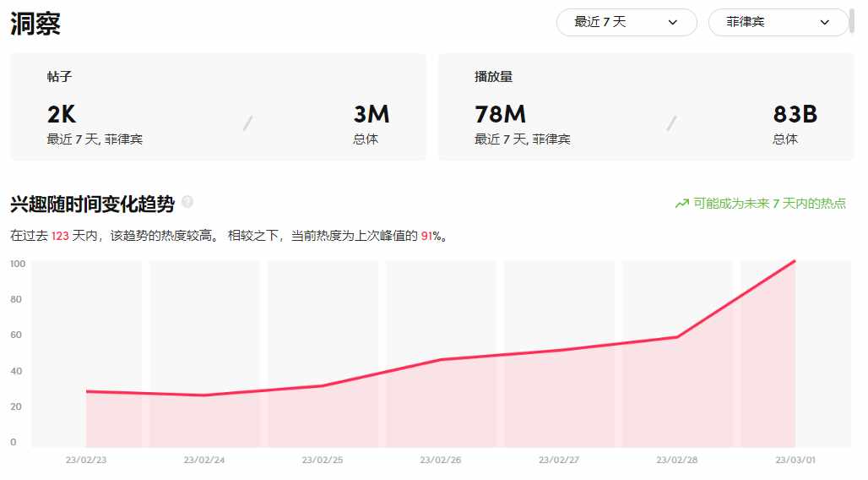Click the 播放量 card title
Viewport: 868px width, 480px height.
point(493,77)
